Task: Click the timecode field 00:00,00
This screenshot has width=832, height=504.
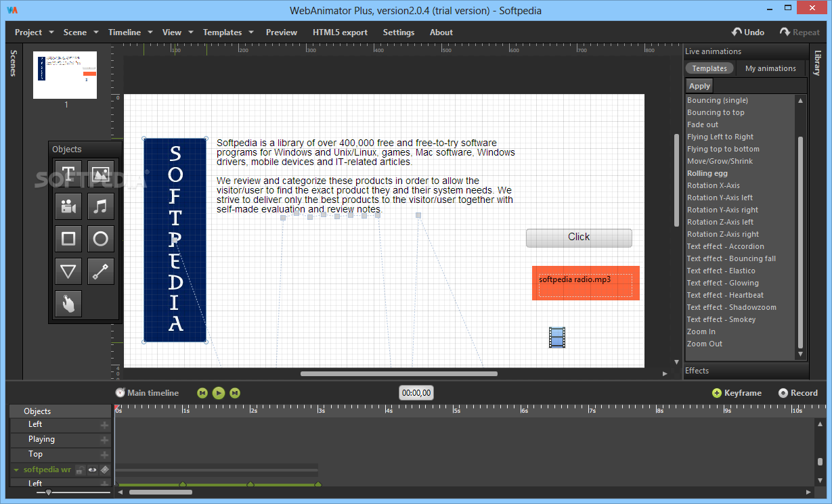Action: [416, 392]
